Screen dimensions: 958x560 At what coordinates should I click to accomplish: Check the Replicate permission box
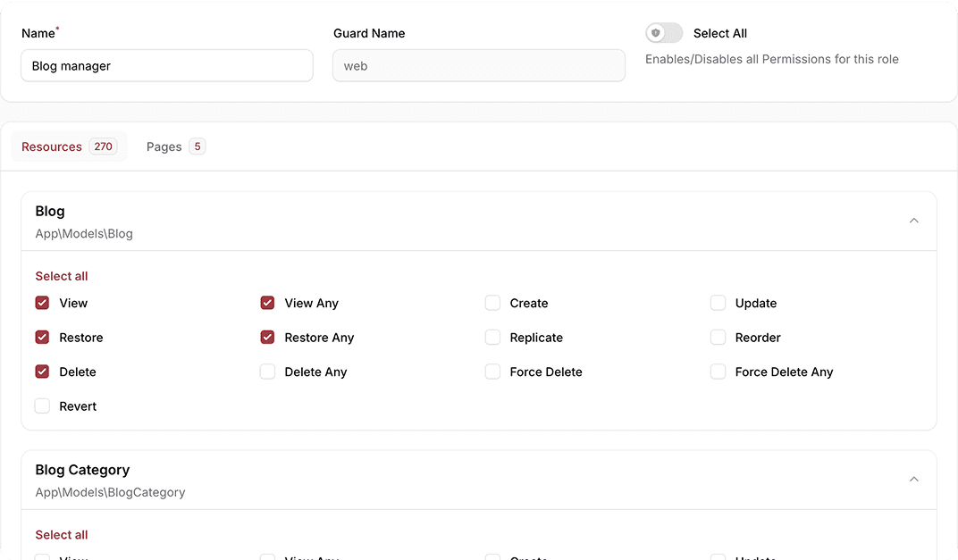point(492,338)
